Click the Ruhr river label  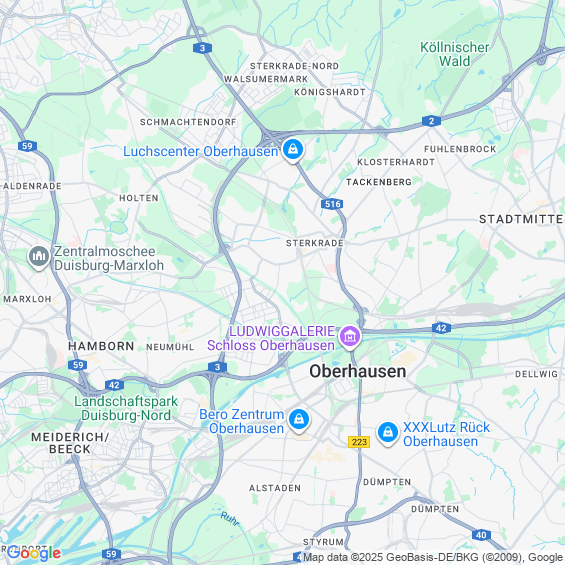pyautogui.click(x=230, y=519)
